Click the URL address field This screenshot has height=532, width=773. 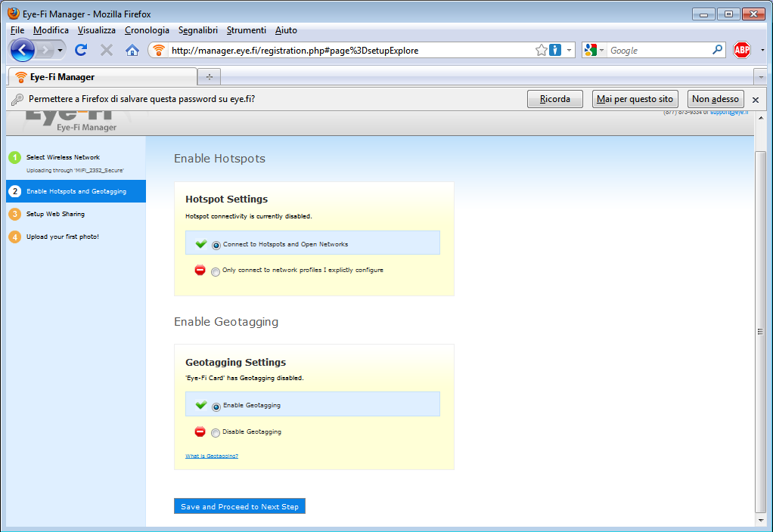(351, 50)
